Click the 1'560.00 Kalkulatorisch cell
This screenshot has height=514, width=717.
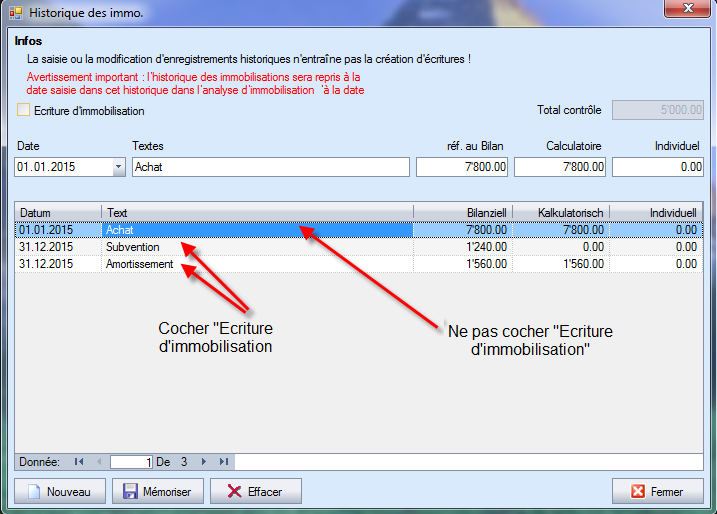tap(561, 264)
